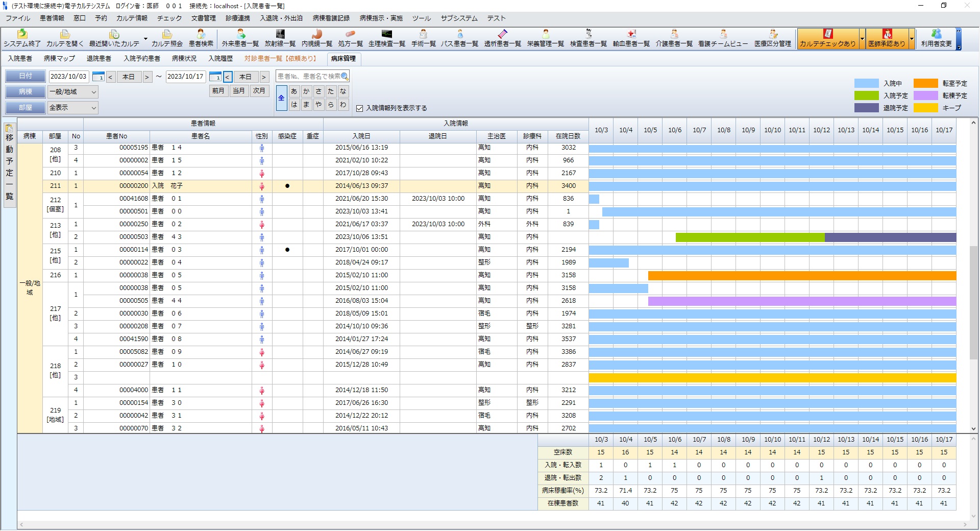
Task: Open the start date calendar picker icon
Action: pos(99,77)
